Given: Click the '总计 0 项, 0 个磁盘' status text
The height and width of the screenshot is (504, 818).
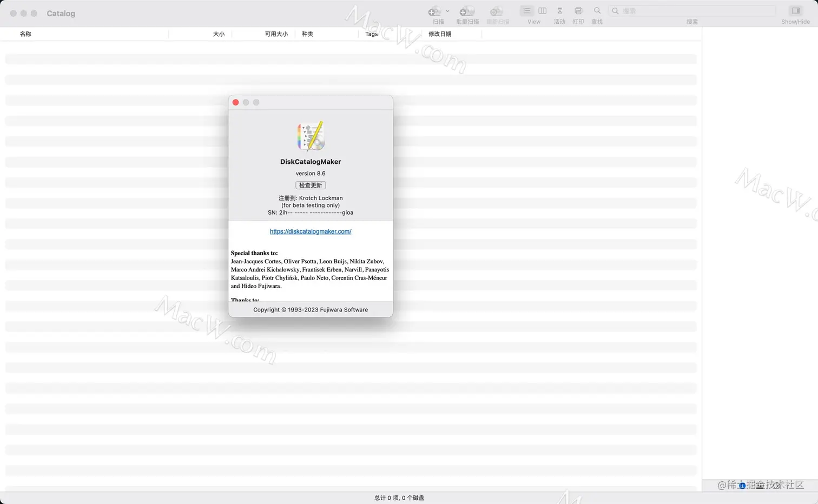Looking at the screenshot, I should coord(399,498).
